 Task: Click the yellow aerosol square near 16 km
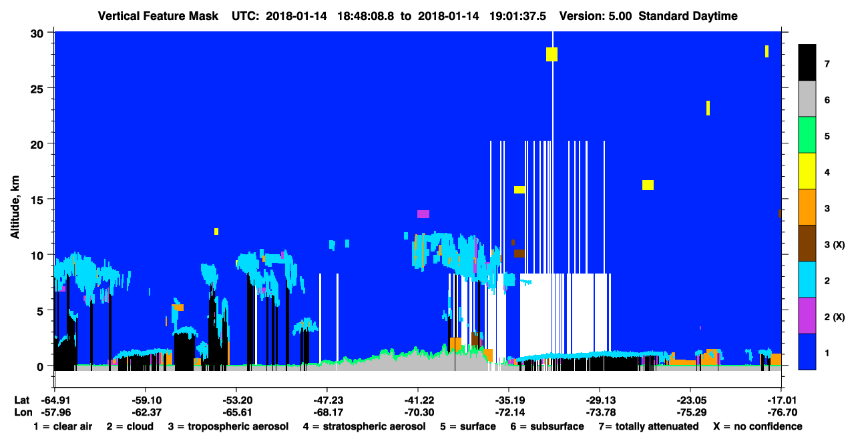(648, 185)
